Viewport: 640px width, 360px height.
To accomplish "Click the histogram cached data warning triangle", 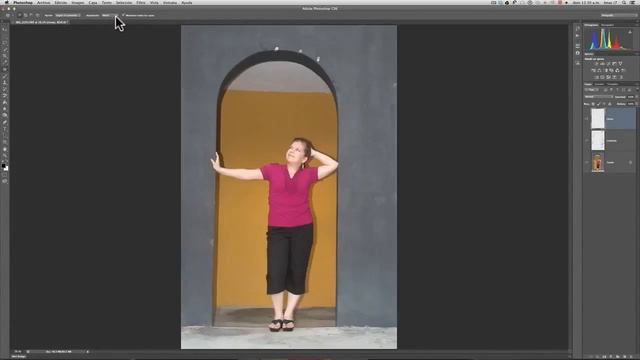I will pyautogui.click(x=630, y=31).
